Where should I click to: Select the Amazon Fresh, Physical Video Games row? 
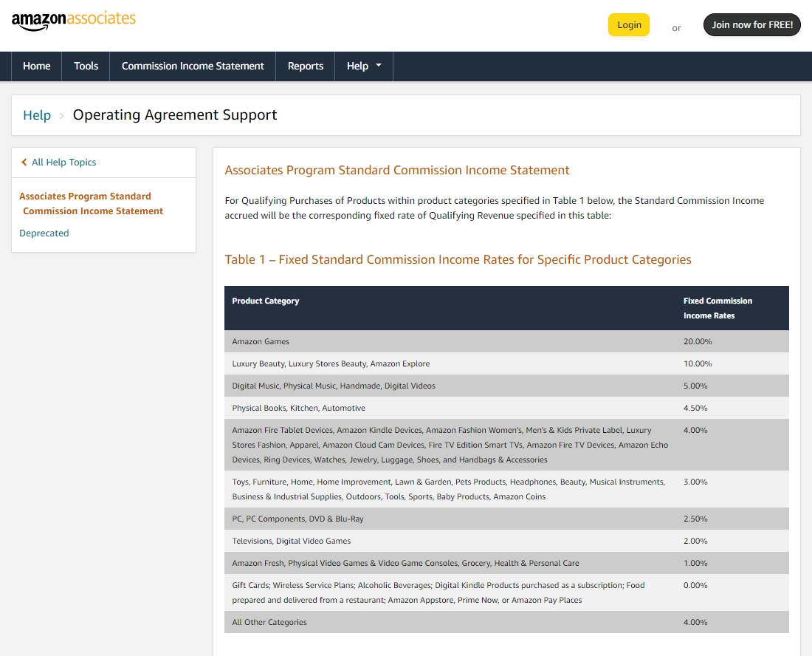pos(506,563)
